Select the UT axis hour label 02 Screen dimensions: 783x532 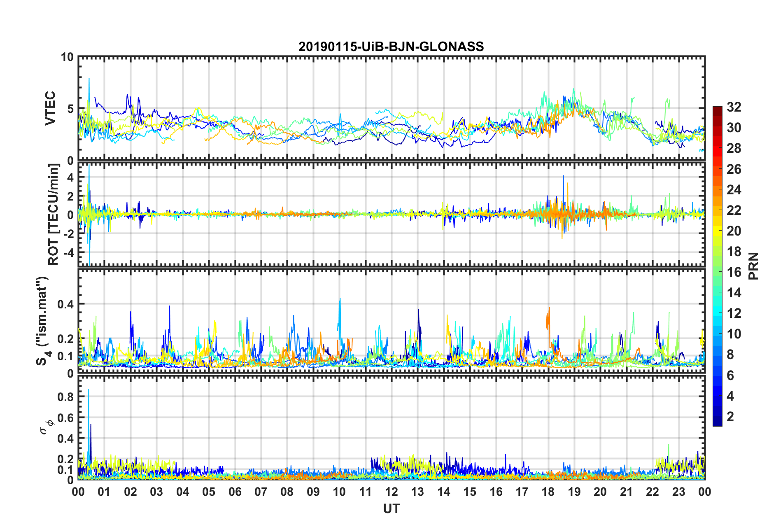(x=130, y=492)
